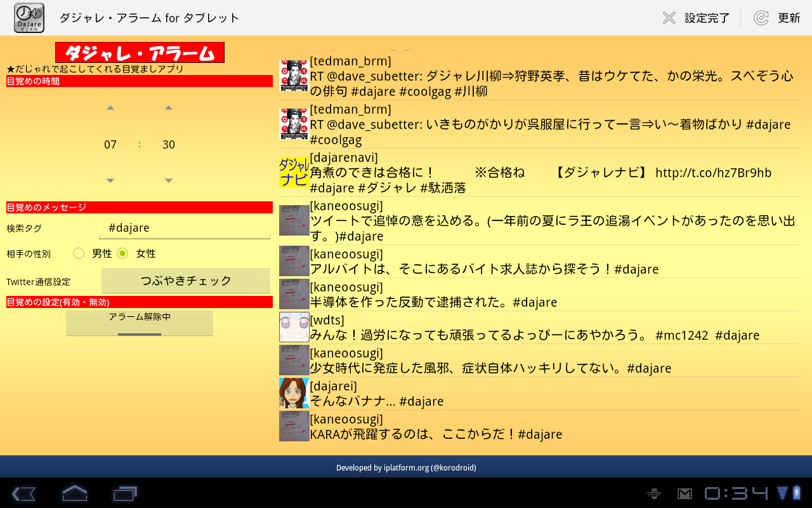This screenshot has width=812, height=508.
Task: Select the 男性 radio button
Action: (79, 253)
